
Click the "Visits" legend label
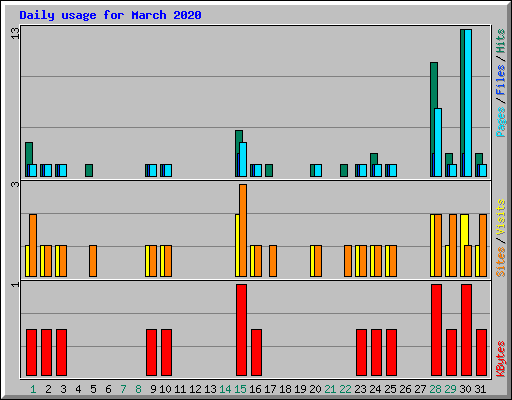click(500, 217)
